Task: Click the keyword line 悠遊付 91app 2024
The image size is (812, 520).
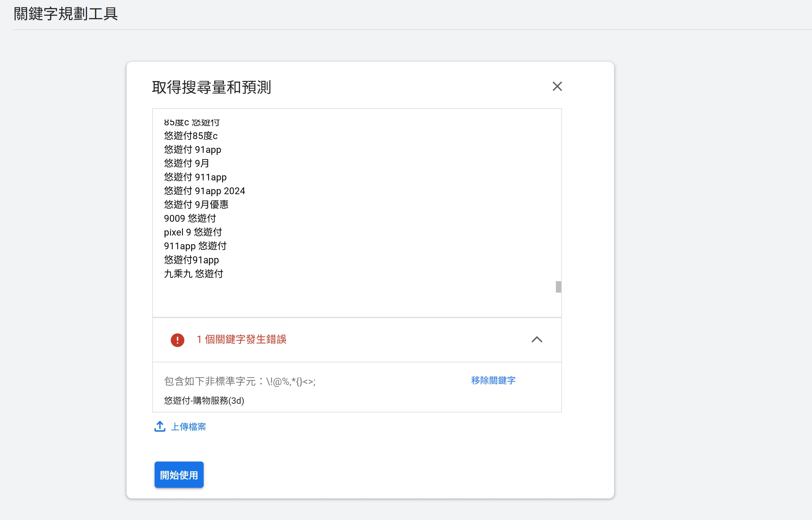Action: (204, 191)
